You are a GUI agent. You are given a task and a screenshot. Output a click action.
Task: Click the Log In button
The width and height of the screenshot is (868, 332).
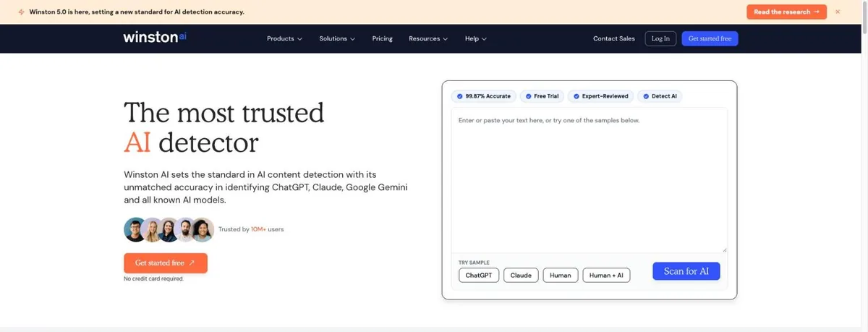click(x=660, y=38)
